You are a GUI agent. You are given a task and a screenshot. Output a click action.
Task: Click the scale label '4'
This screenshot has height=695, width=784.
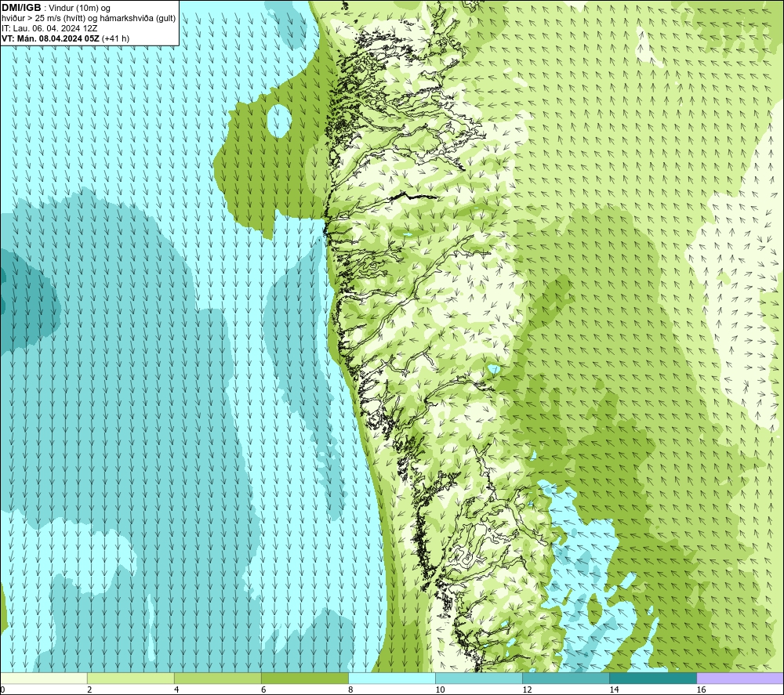point(176,690)
